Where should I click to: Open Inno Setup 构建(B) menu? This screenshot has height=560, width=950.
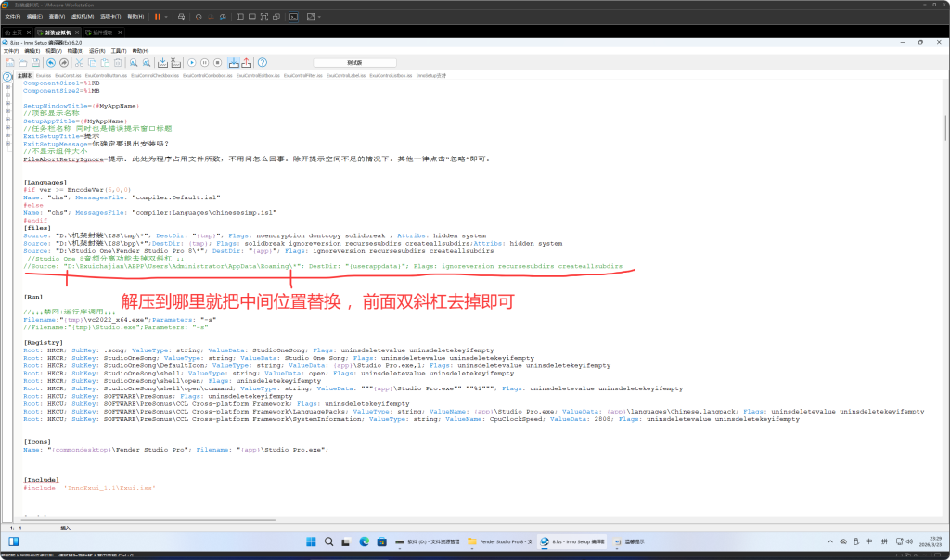click(75, 51)
